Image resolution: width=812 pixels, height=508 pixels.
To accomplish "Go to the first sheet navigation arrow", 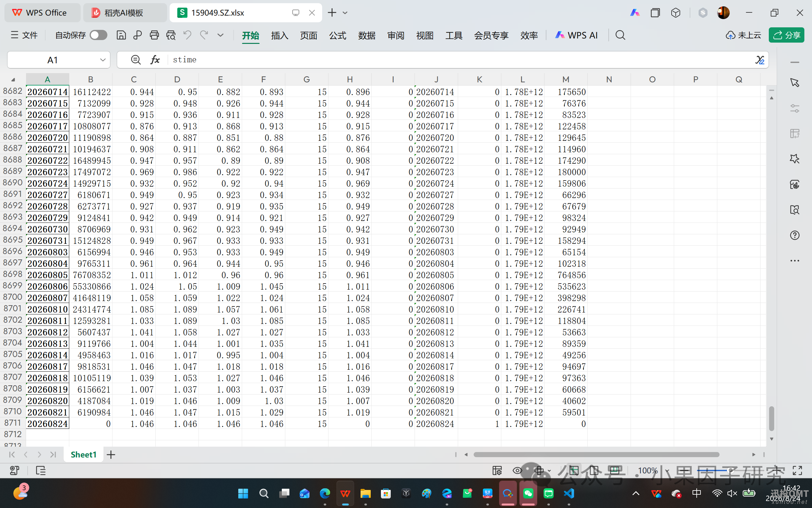I will [x=12, y=455].
